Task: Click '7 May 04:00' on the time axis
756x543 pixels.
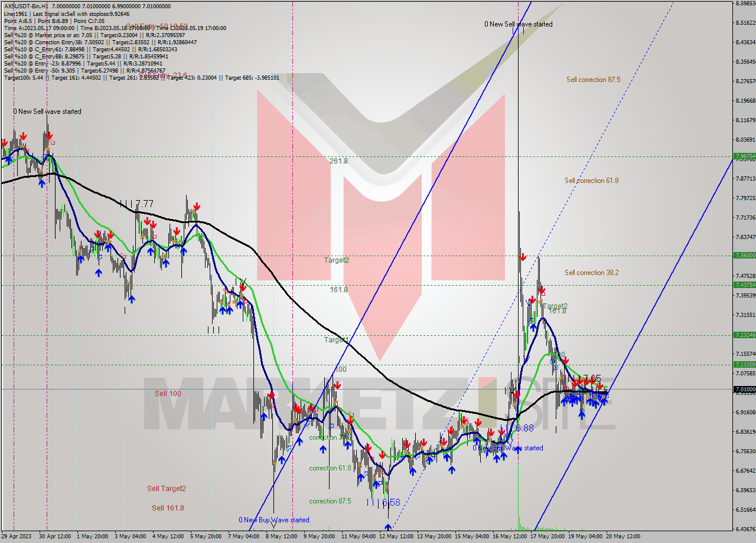Action: point(243,537)
